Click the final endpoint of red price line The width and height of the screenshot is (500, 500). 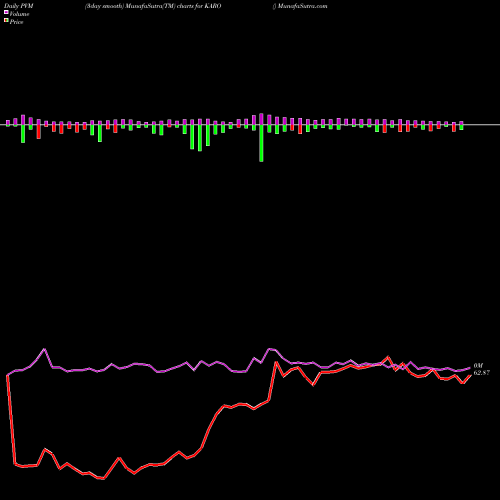pos(470,375)
